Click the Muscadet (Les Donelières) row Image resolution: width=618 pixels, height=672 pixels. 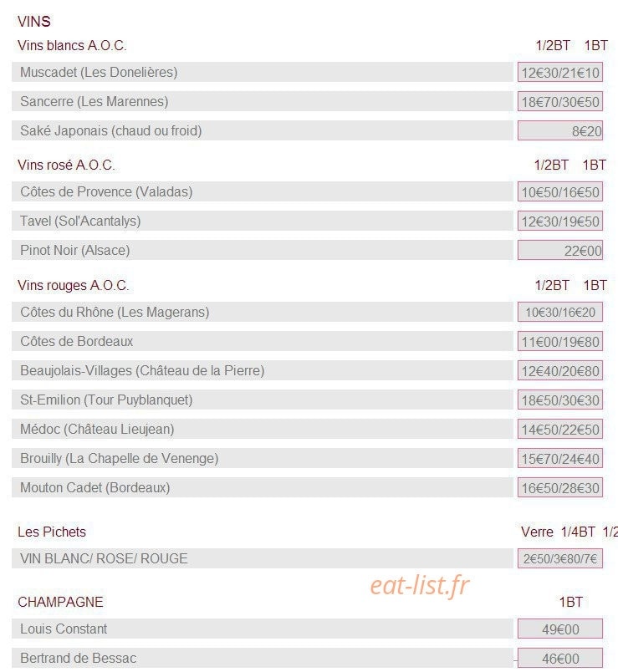click(x=262, y=72)
